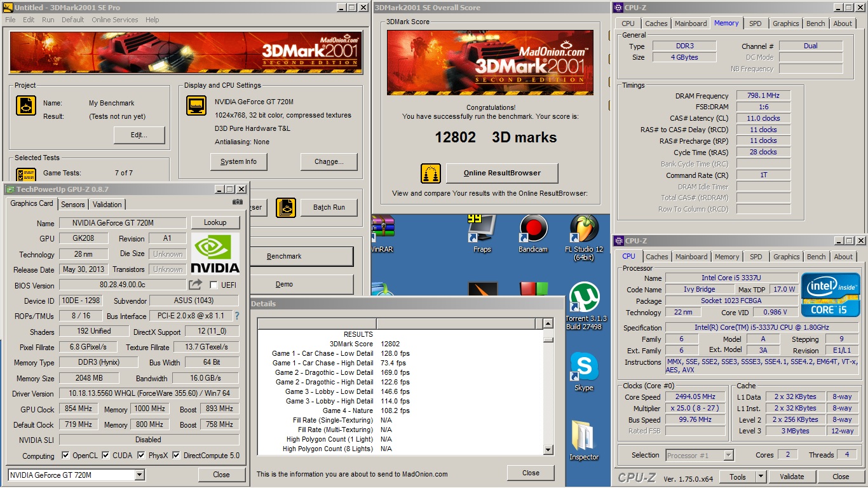Launch the uTorrent 3.1.3 desktop shortcut
Viewport: 868px width, 488px height.
(x=585, y=306)
